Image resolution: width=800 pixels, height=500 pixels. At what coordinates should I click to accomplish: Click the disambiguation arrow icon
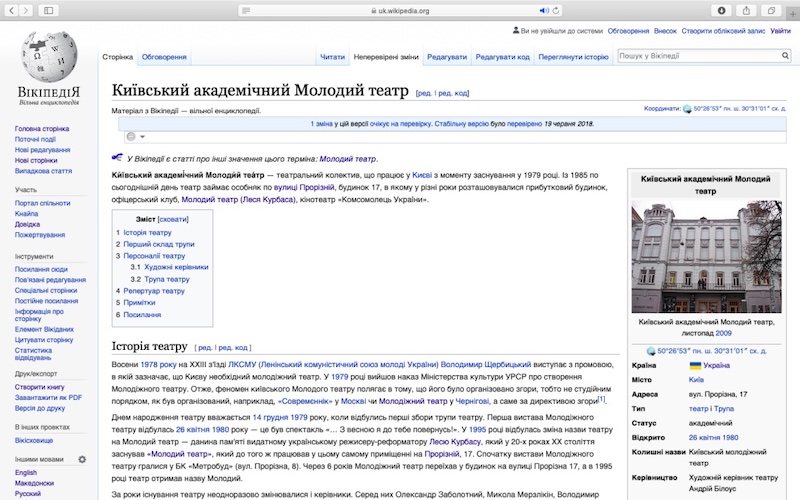click(x=117, y=158)
